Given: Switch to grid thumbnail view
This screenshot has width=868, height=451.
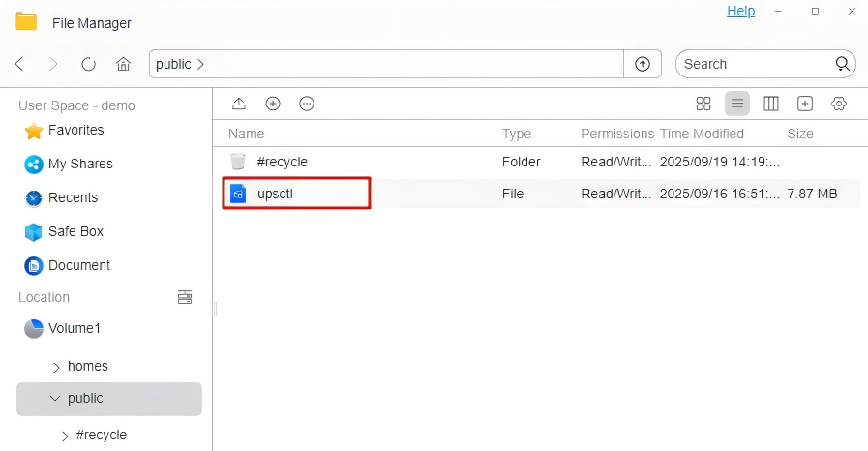Looking at the screenshot, I should tap(703, 104).
